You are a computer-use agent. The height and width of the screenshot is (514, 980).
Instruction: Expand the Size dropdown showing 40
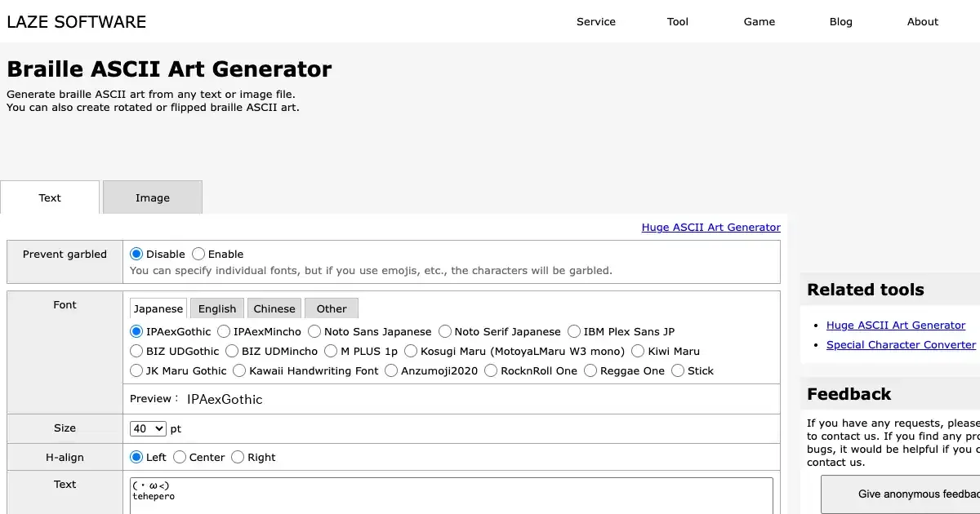[148, 428]
